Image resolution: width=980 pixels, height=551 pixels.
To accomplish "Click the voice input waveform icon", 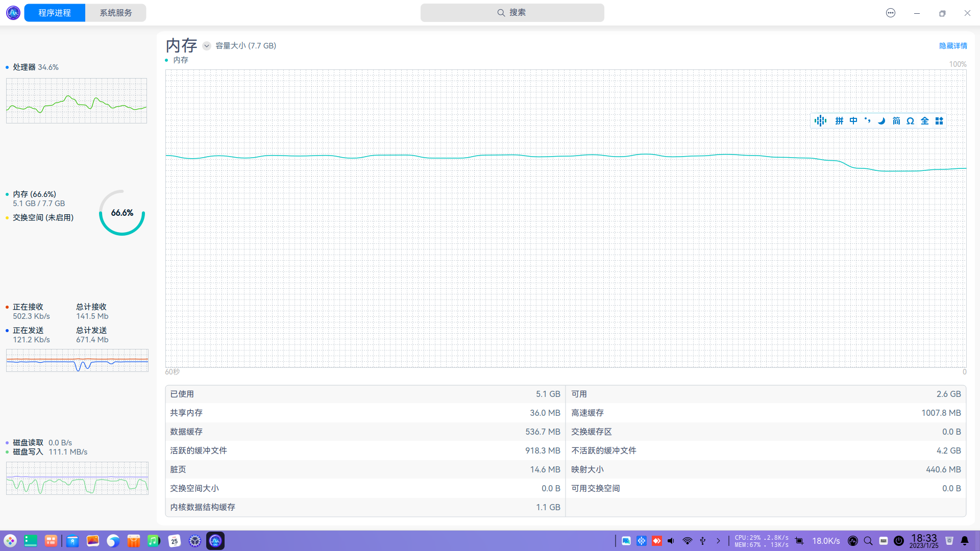I will point(820,121).
